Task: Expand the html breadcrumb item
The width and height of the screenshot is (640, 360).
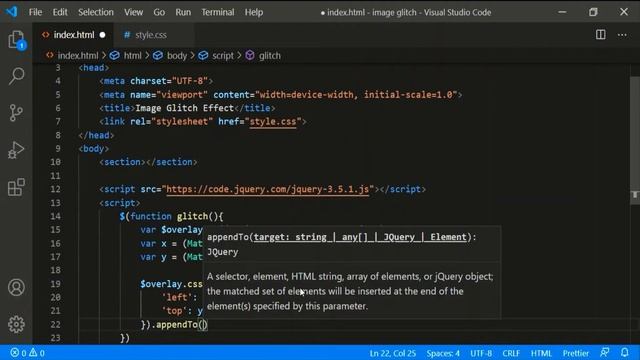Action: tap(132, 56)
